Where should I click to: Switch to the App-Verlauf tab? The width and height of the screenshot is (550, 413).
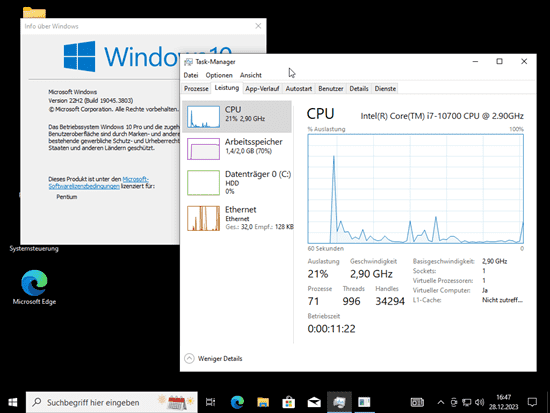pos(262,89)
